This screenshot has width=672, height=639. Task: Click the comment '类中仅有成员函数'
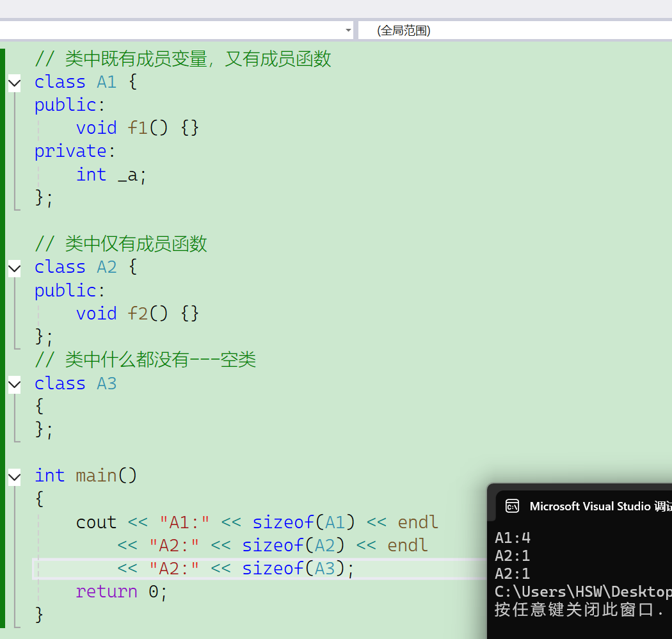pyautogui.click(x=121, y=244)
